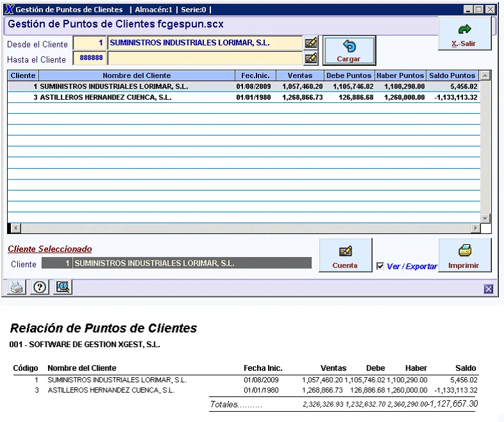Open help with the question mark icon
This screenshot has height=422, width=504.
pyautogui.click(x=40, y=288)
